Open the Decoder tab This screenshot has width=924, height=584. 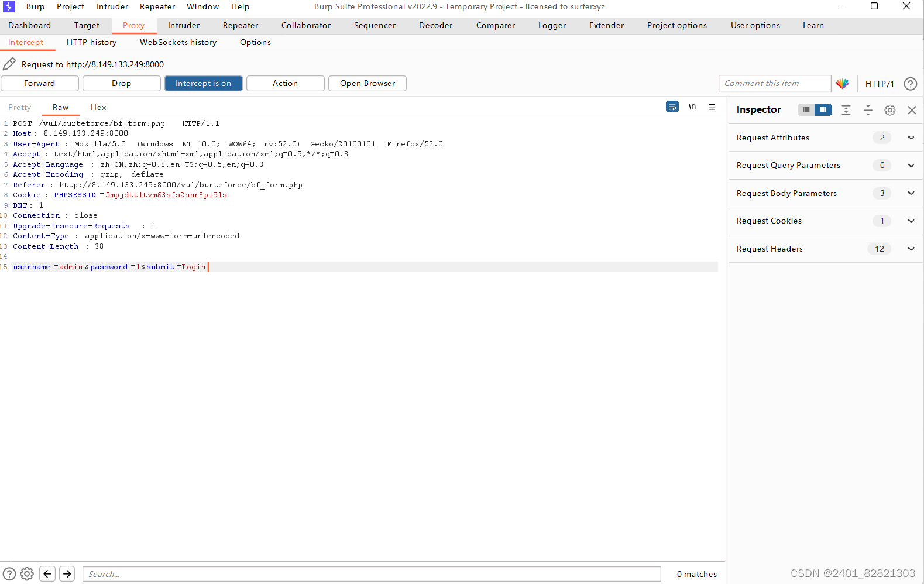tap(436, 25)
